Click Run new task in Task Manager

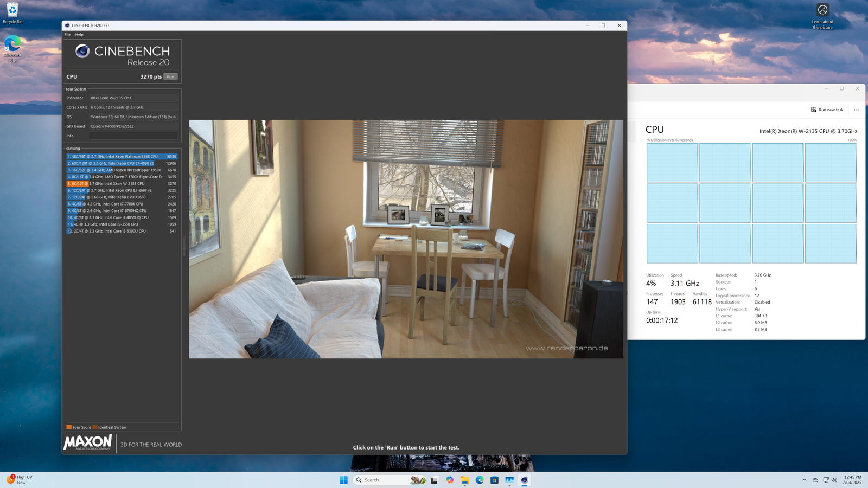coord(827,110)
